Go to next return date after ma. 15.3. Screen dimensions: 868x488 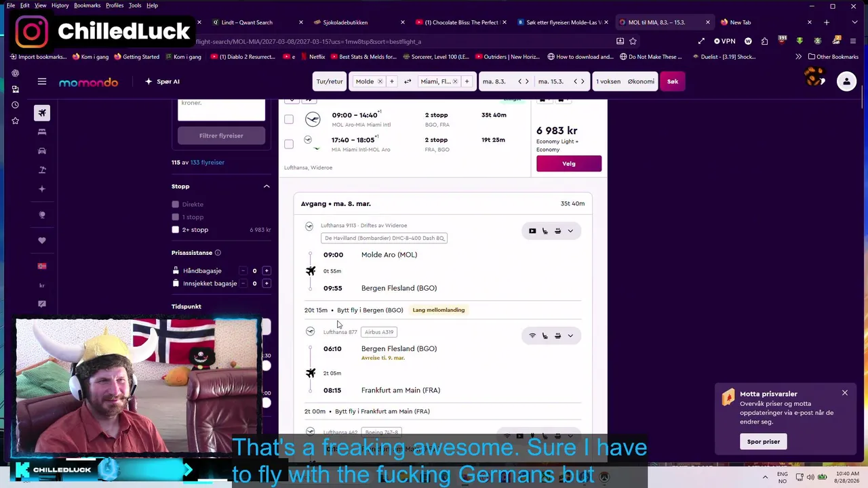pos(583,82)
